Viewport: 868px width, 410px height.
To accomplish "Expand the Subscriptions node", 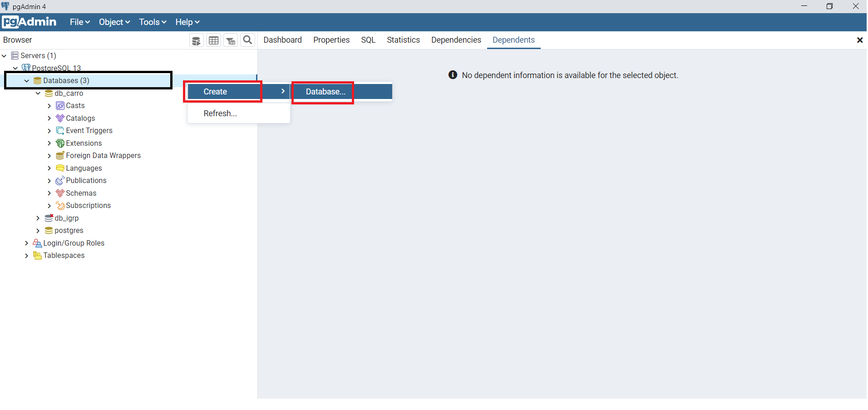I will (x=49, y=206).
